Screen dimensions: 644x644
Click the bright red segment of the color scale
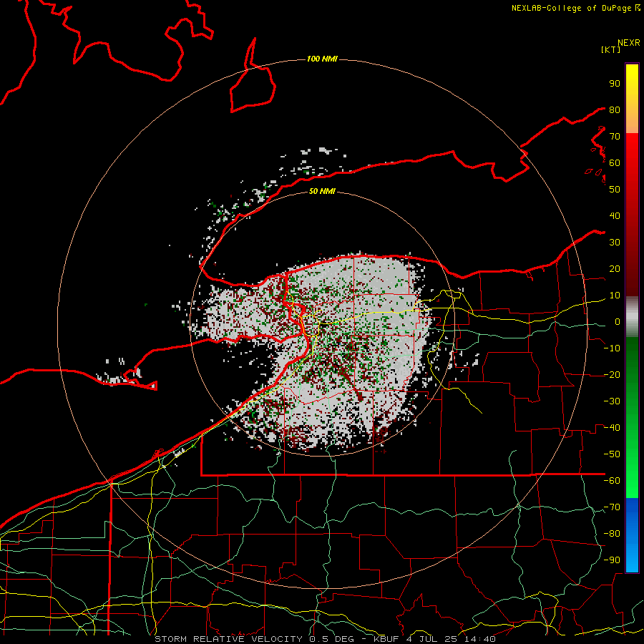(x=632, y=152)
